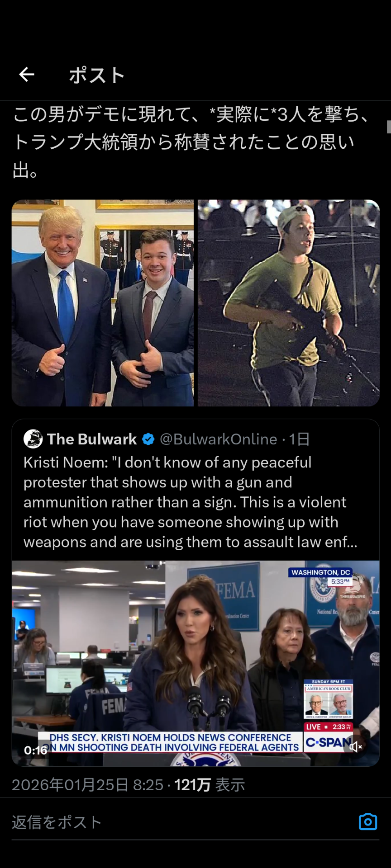This screenshot has height=868, width=391.
Task: Click the scrollbar thumb at right edge
Action: 389,127
